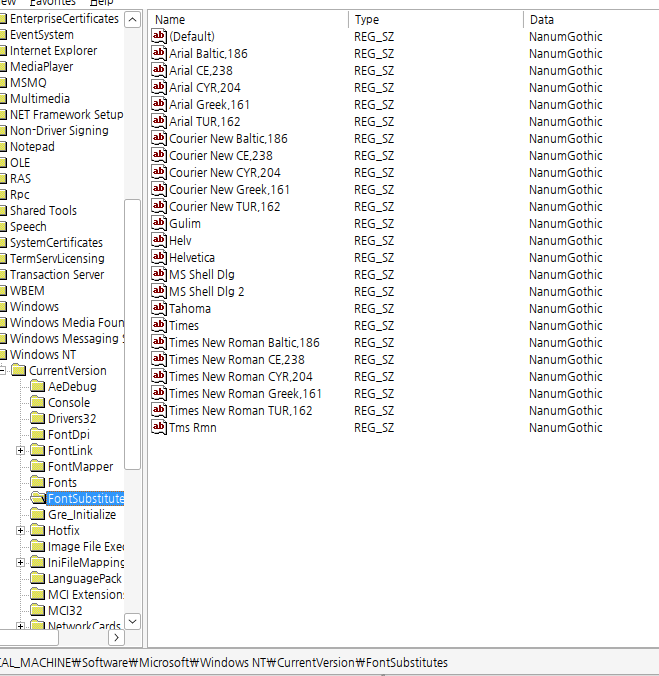659x676 pixels.
Task: Select the Windows NT tree item
Action: pyautogui.click(x=43, y=354)
